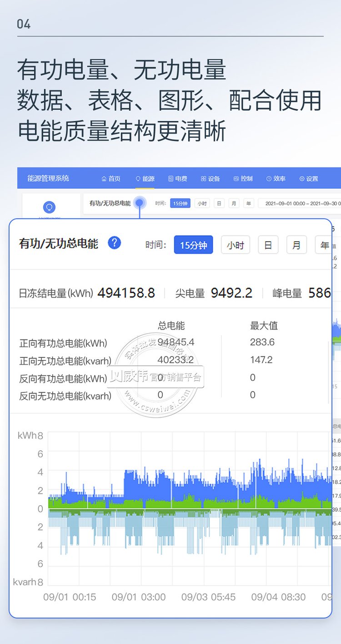Click the grid icon beside 设备
This screenshot has width=341, height=644.
203,179
